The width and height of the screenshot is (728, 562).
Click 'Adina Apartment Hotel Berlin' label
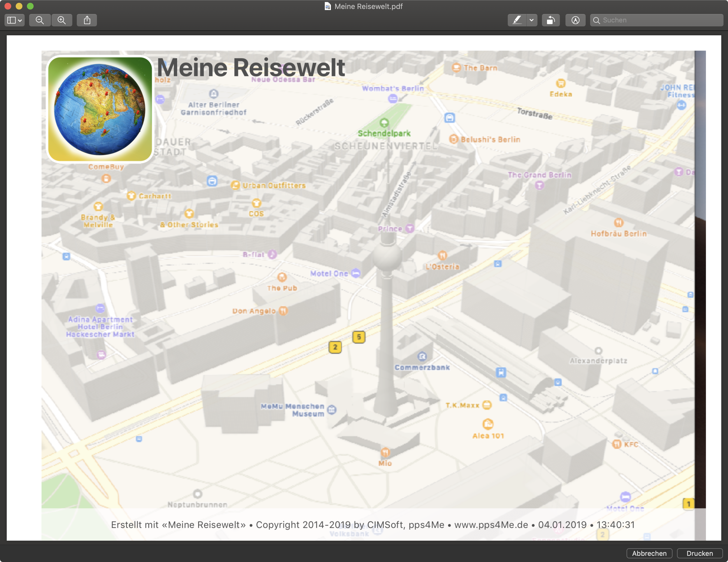100,326
